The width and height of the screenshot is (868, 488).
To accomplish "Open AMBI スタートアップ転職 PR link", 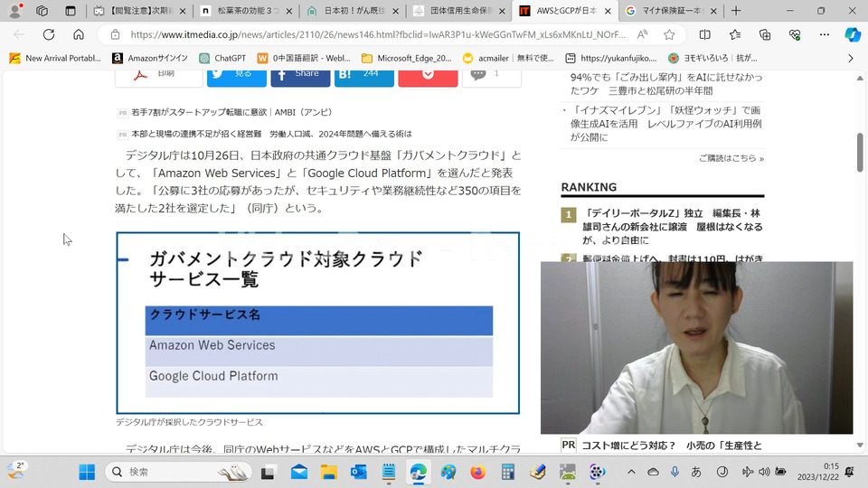I will tap(231, 112).
